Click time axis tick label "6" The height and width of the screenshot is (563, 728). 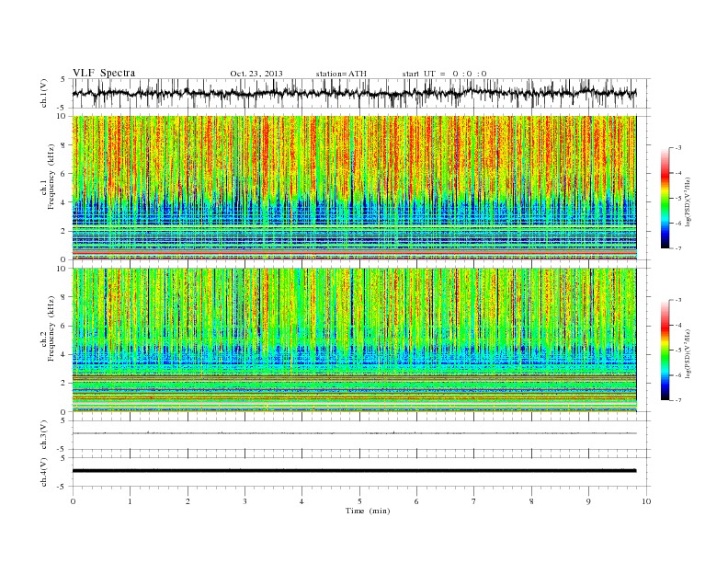pyautogui.click(x=416, y=501)
